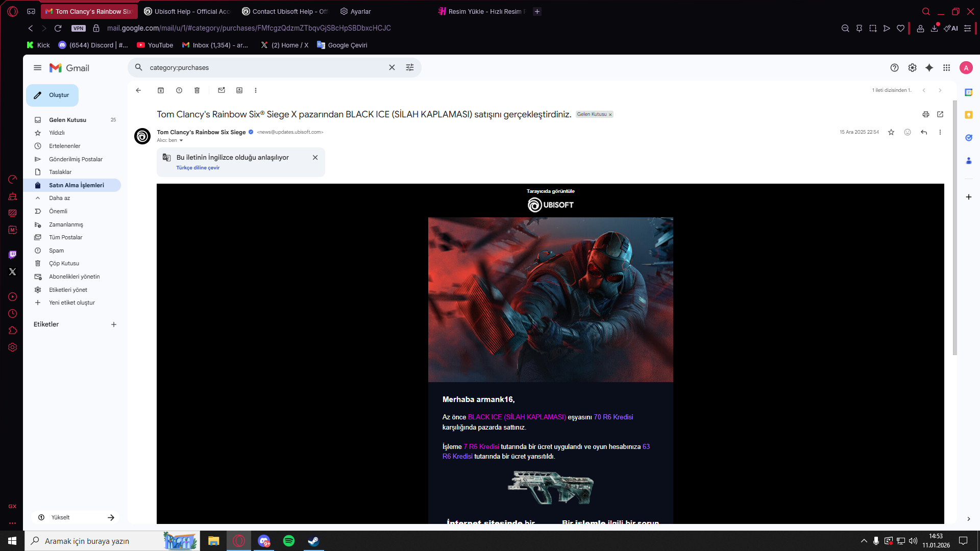Print the email conversation
The width and height of the screenshot is (980, 551).
pyautogui.click(x=926, y=114)
